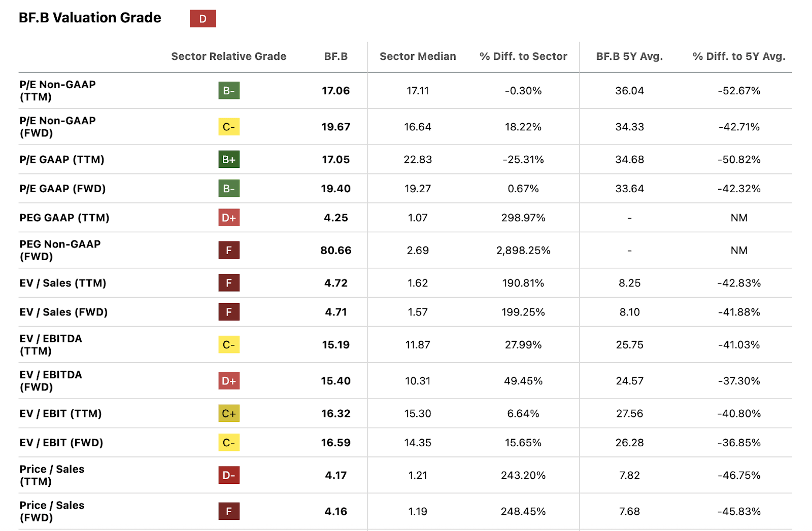Click the B+ grade badge for P/E GAAP (TTM)
812x531 pixels.
coord(229,159)
